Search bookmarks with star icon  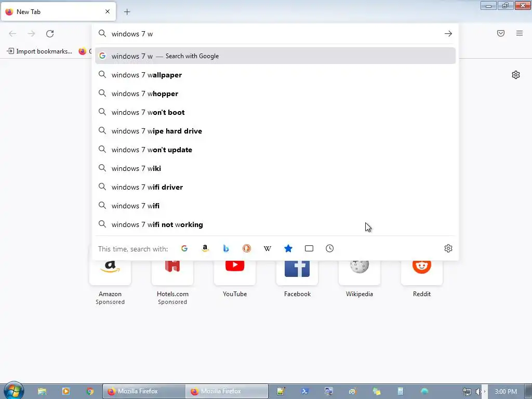288,248
